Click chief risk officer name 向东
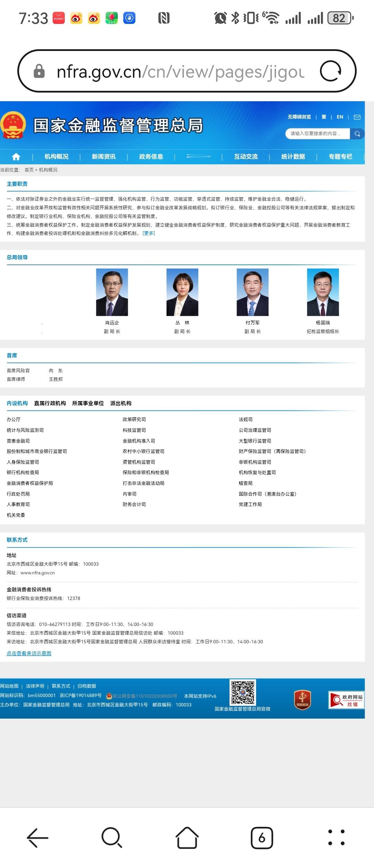The width and height of the screenshot is (374, 868). [56, 371]
